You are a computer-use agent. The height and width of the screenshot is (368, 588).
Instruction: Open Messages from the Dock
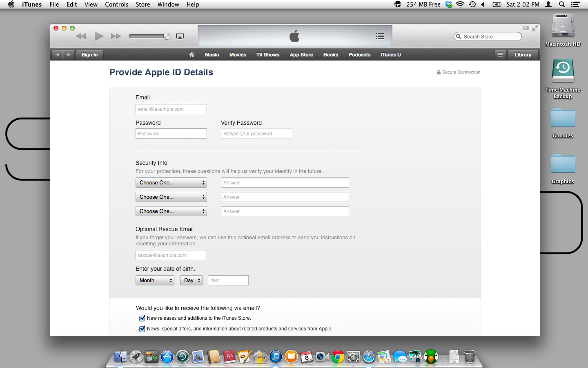(400, 357)
